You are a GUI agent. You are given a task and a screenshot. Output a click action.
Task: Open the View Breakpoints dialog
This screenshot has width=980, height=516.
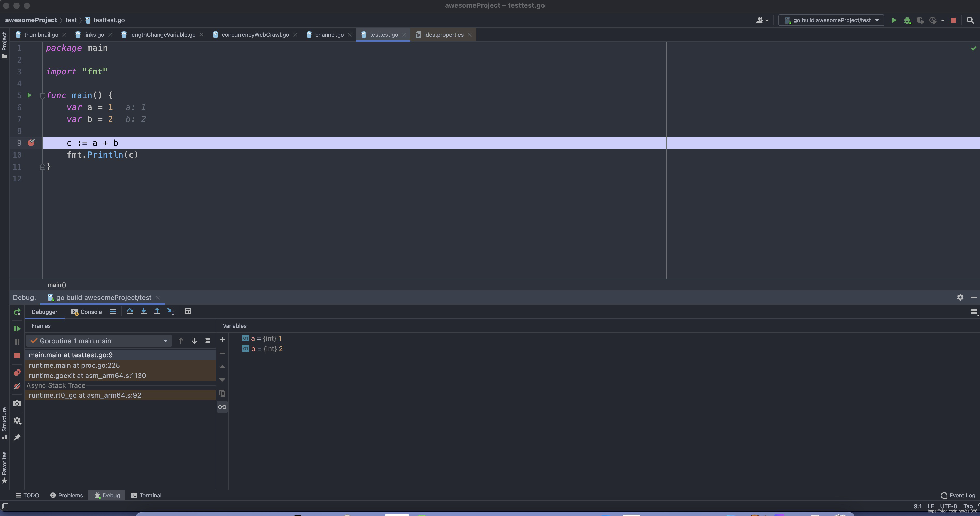pyautogui.click(x=17, y=373)
